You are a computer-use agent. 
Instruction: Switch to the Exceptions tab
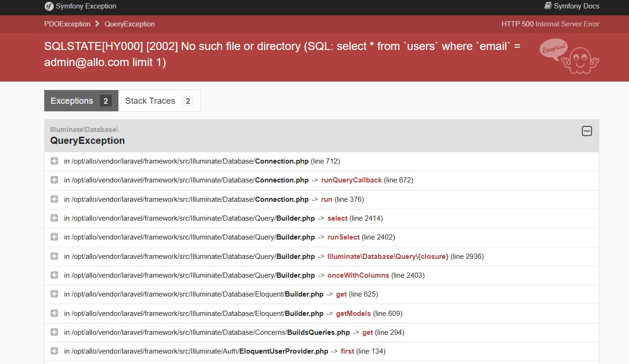point(81,101)
